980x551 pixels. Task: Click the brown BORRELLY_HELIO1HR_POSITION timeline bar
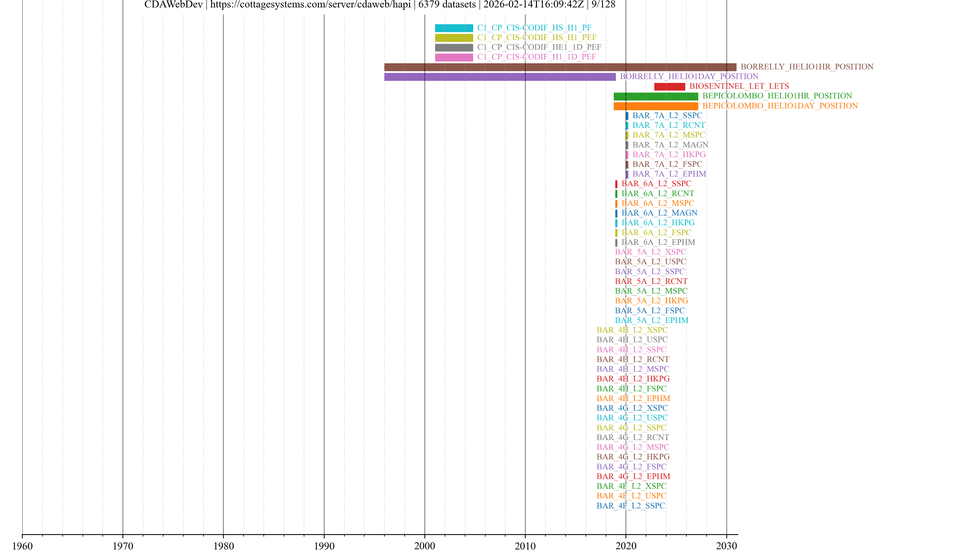pos(560,67)
